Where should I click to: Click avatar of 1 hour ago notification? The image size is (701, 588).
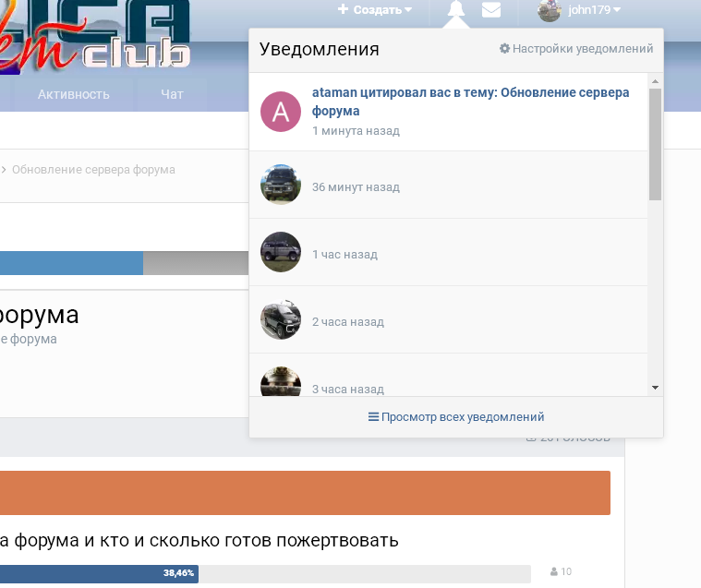(281, 252)
